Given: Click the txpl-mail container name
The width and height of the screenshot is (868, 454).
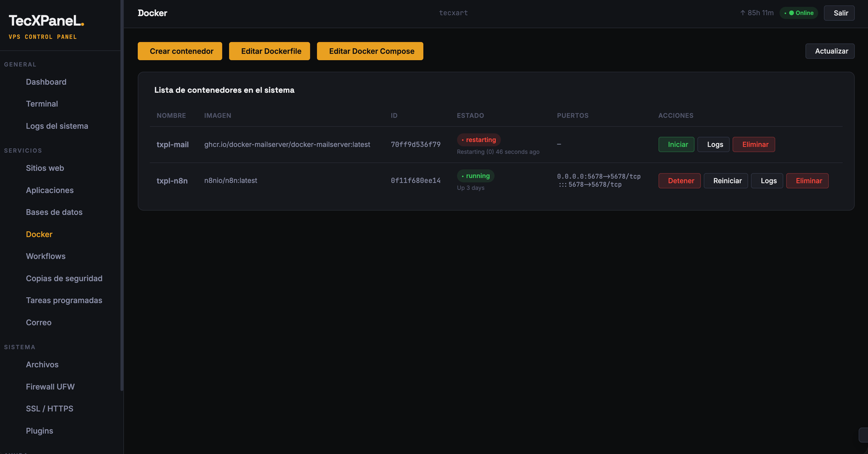Looking at the screenshot, I should (173, 145).
